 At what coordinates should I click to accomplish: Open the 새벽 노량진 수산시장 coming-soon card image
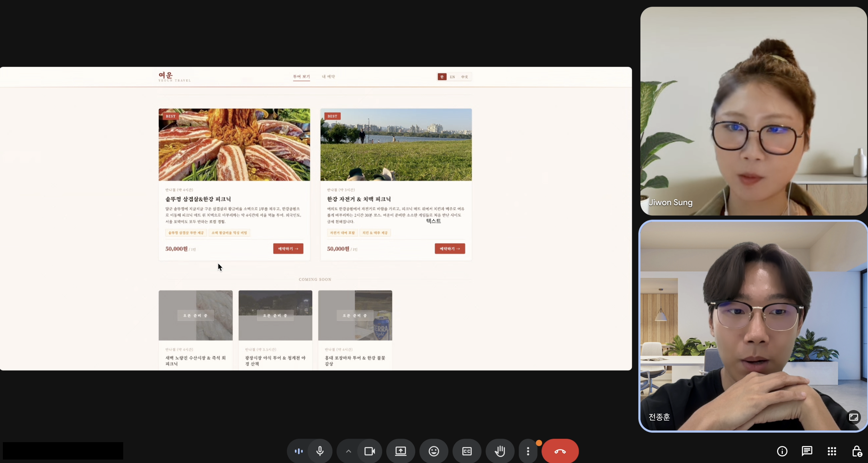pos(196,316)
